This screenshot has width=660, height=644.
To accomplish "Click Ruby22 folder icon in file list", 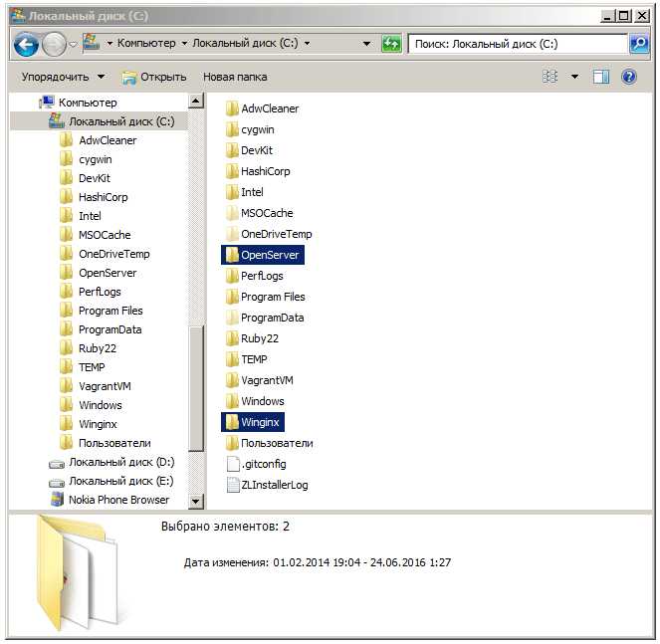I will click(x=232, y=338).
